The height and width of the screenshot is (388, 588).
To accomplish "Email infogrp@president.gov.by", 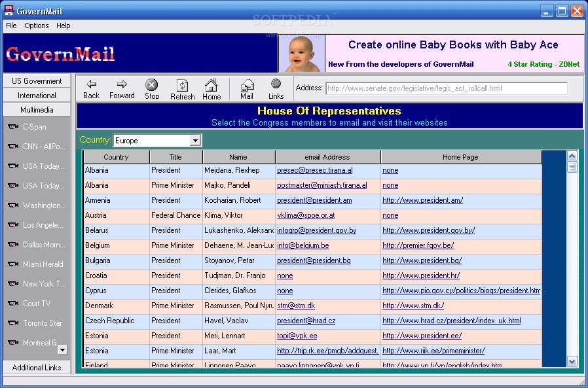I will pos(316,230).
